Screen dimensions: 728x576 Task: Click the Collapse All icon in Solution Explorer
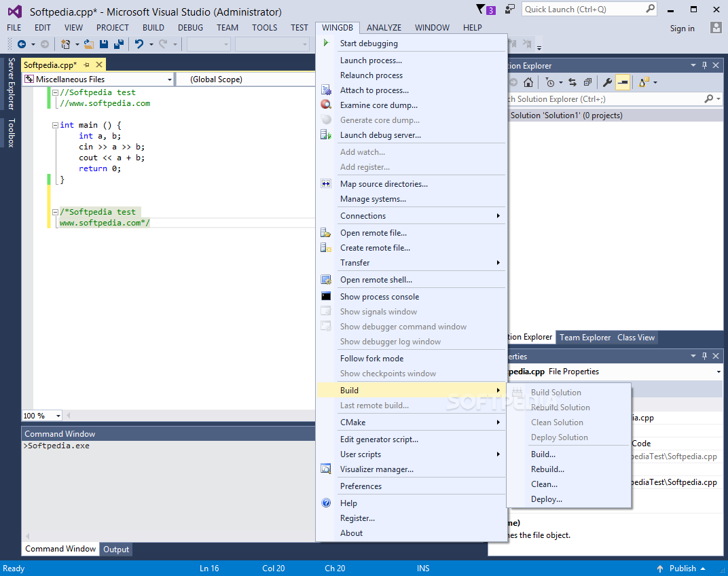pyautogui.click(x=588, y=83)
